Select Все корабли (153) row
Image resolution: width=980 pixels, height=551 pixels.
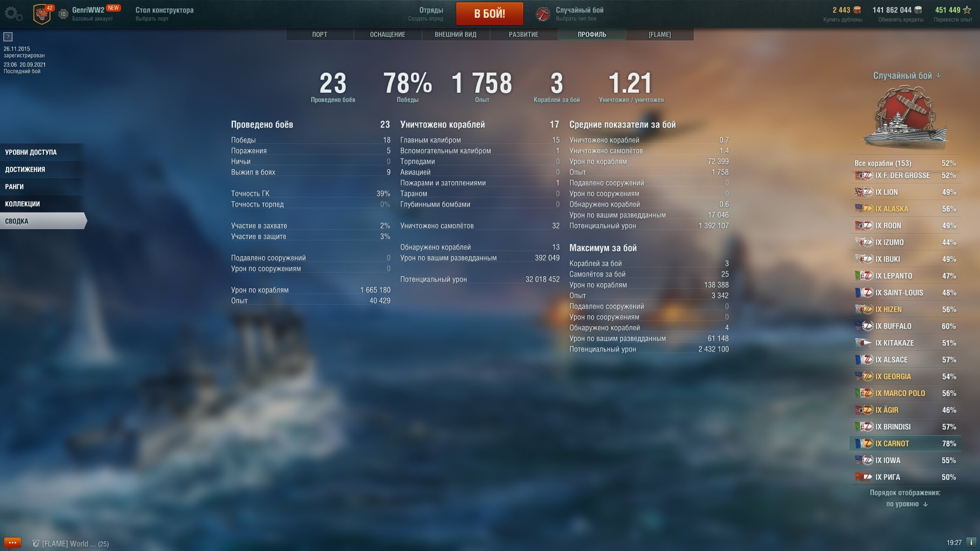(x=905, y=163)
